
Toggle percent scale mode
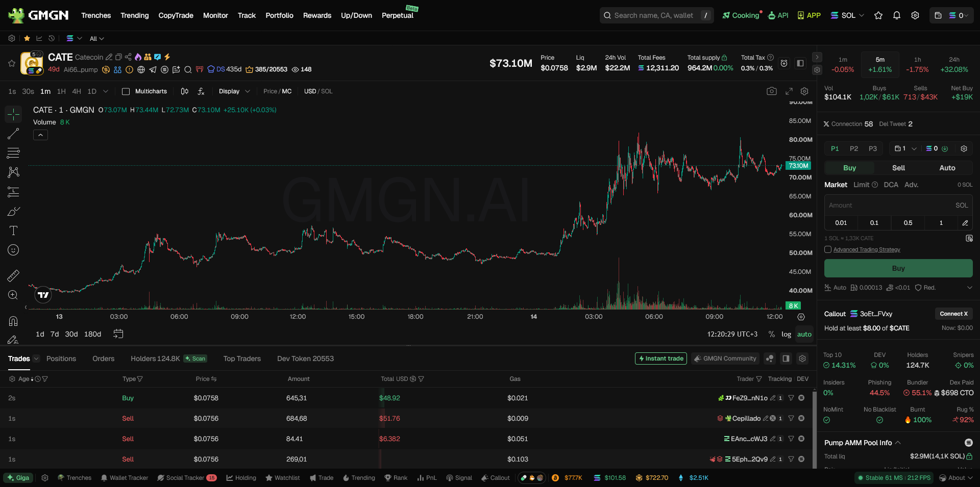coord(772,335)
